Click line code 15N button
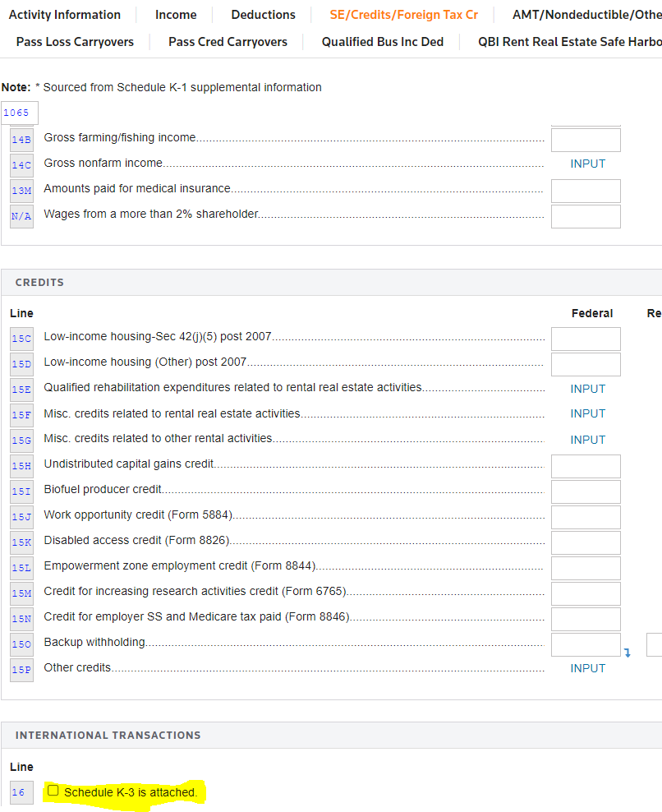The width and height of the screenshot is (662, 812). coord(21,618)
